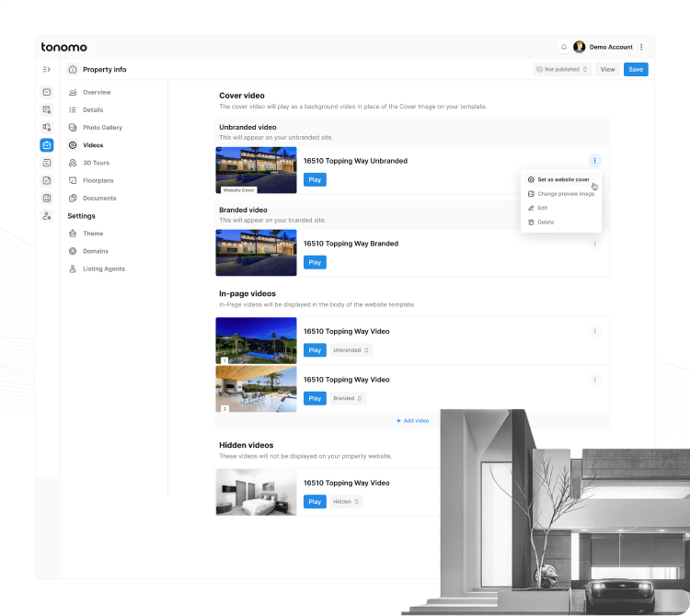
Task: Click the notification bell icon
Action: (x=563, y=47)
